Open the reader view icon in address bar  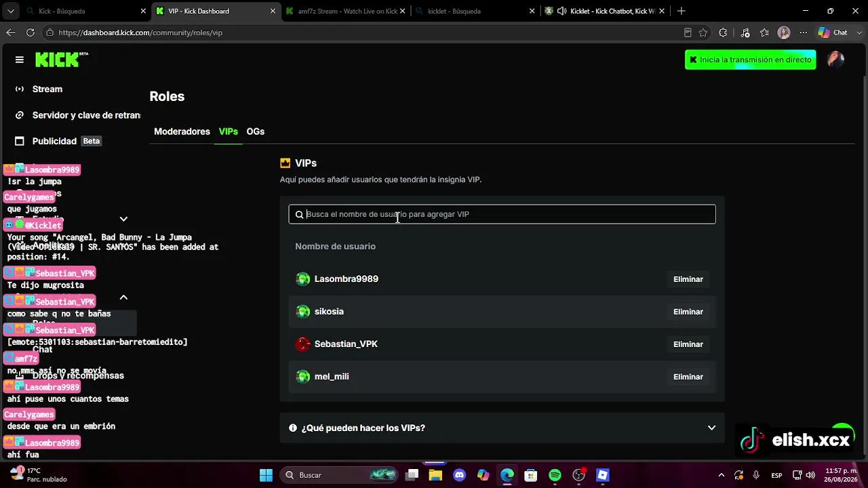click(x=688, y=33)
